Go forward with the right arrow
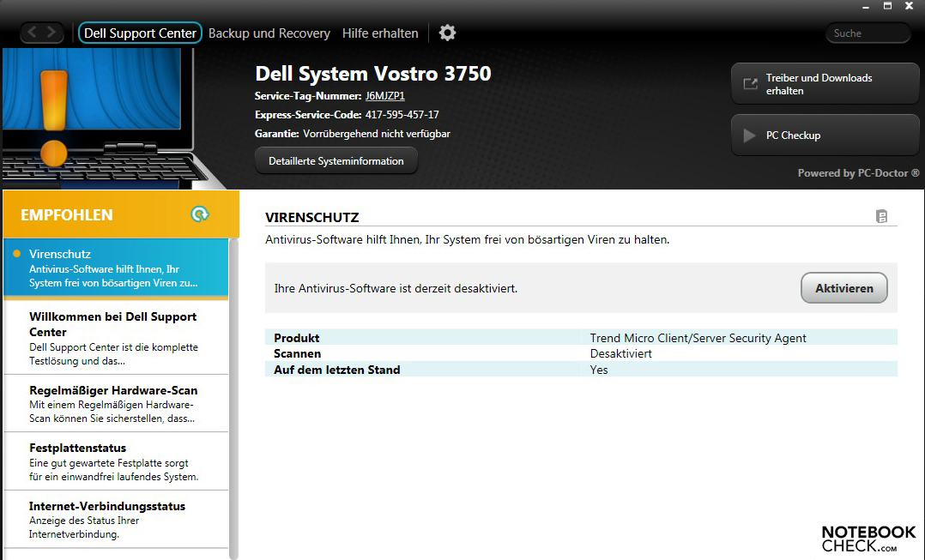Image resolution: width=925 pixels, height=560 pixels. click(51, 33)
